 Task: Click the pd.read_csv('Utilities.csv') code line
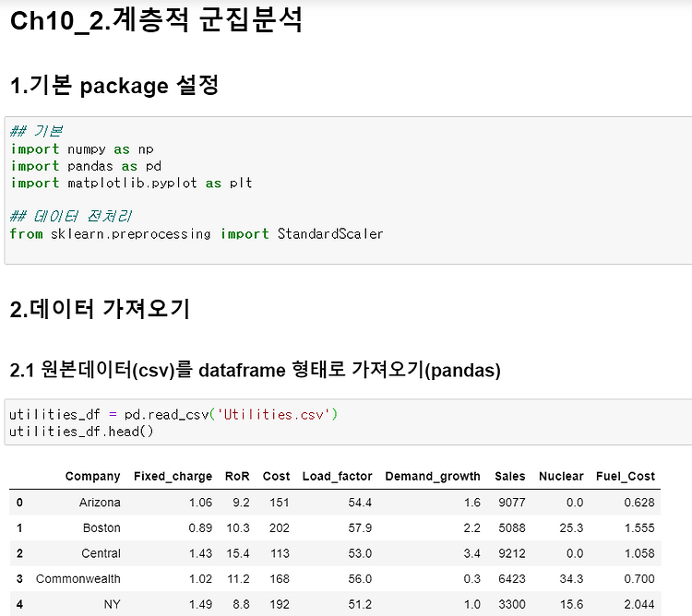click(173, 414)
